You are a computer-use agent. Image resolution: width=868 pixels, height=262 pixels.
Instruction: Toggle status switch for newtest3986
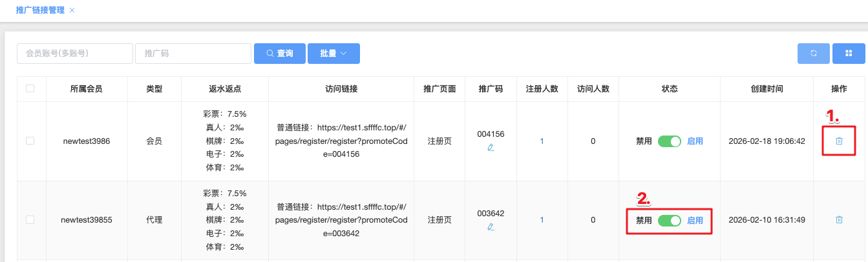point(669,141)
